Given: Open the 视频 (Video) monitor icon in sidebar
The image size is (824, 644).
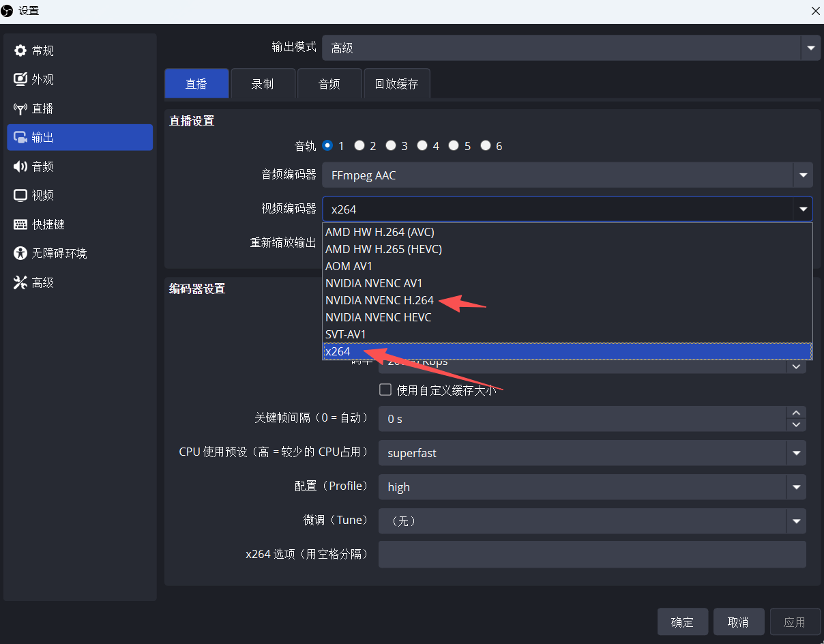Looking at the screenshot, I should 20,196.
